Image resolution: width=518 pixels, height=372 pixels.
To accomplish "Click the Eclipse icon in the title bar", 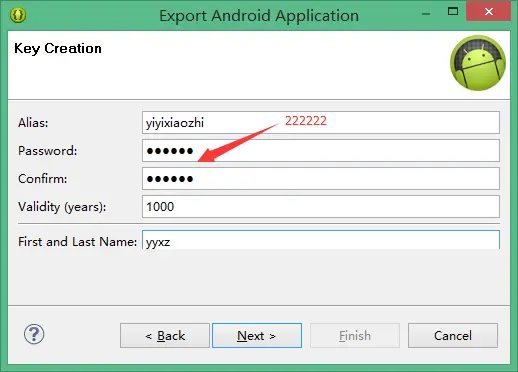I will tap(18, 15).
